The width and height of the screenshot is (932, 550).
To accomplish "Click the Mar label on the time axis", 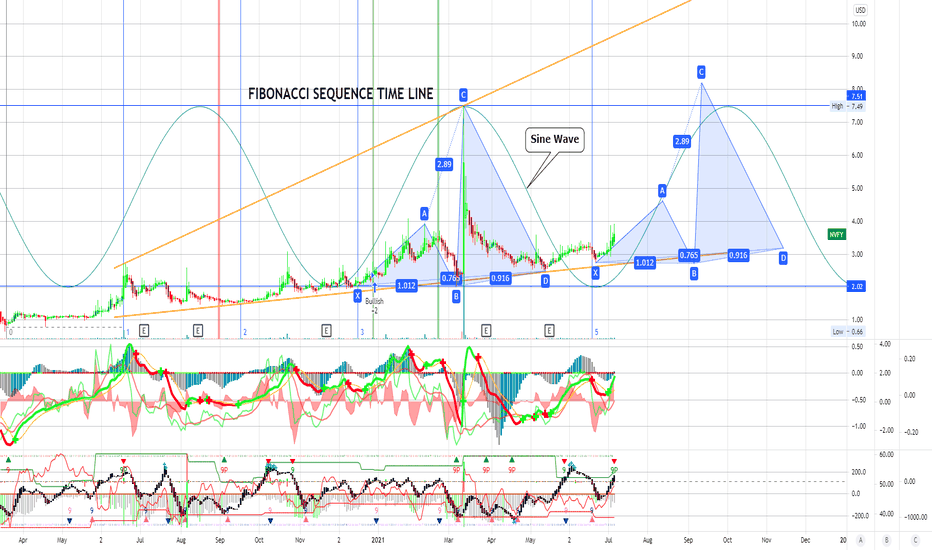I will point(448,540).
